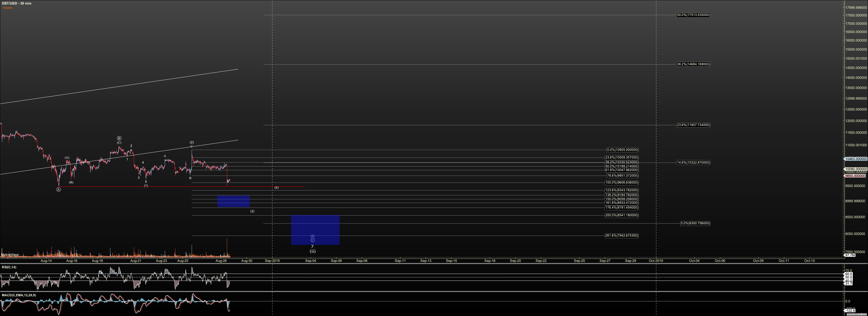Select the 78.6%(9851.372000) extension label
868x316 pixels.
622,176
